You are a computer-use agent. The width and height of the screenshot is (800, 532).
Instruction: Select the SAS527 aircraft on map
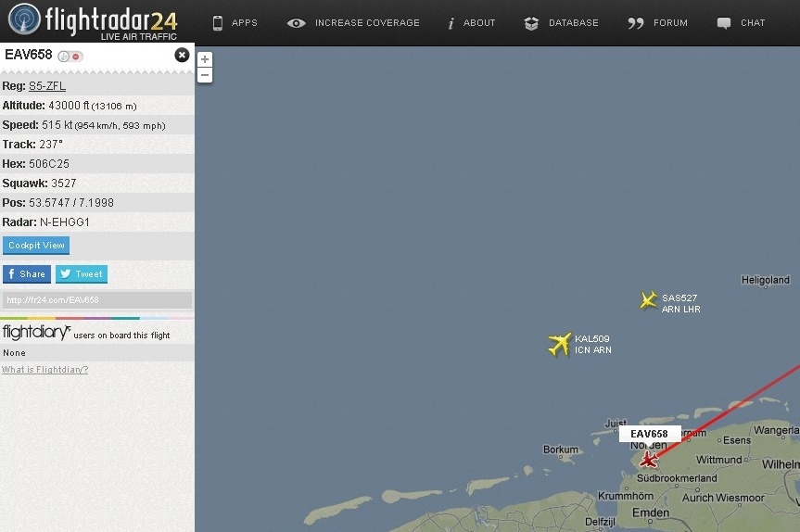(x=649, y=300)
